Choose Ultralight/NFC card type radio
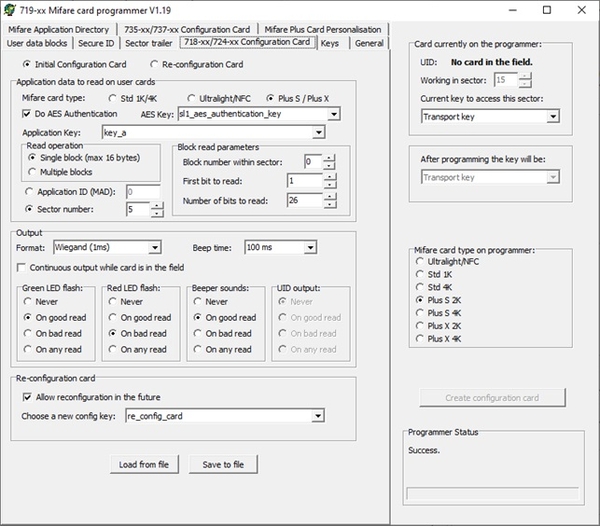This screenshot has height=526, width=600. [219, 99]
